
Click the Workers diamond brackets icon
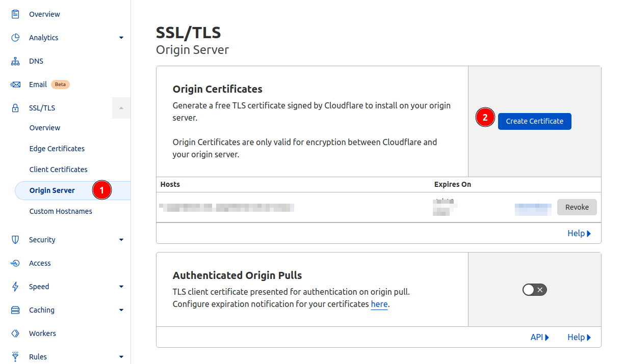click(x=15, y=333)
